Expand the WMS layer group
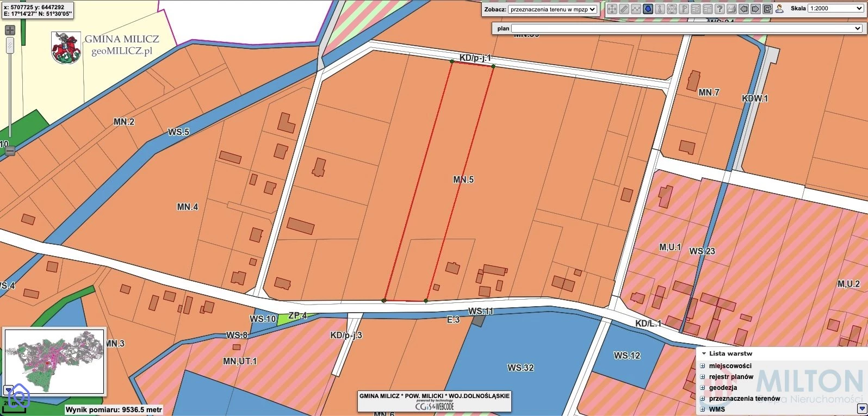This screenshot has height=416, width=868. click(x=702, y=409)
